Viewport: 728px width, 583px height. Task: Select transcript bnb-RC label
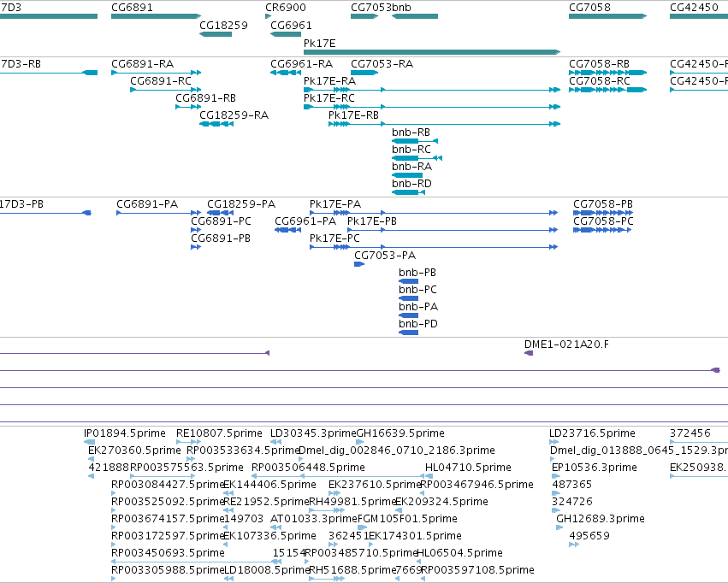pyautogui.click(x=411, y=150)
